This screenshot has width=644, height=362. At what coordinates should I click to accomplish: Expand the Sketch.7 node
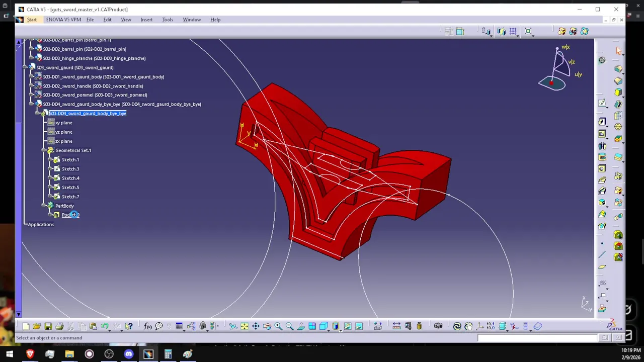point(50,197)
